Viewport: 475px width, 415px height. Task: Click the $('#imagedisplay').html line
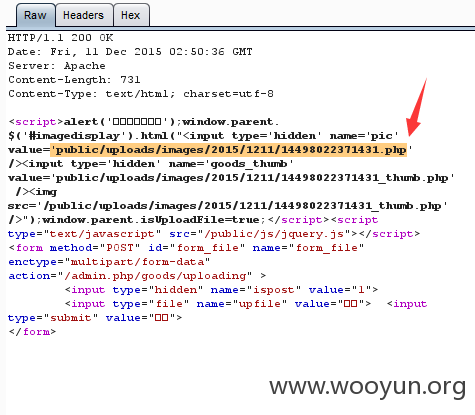203,136
